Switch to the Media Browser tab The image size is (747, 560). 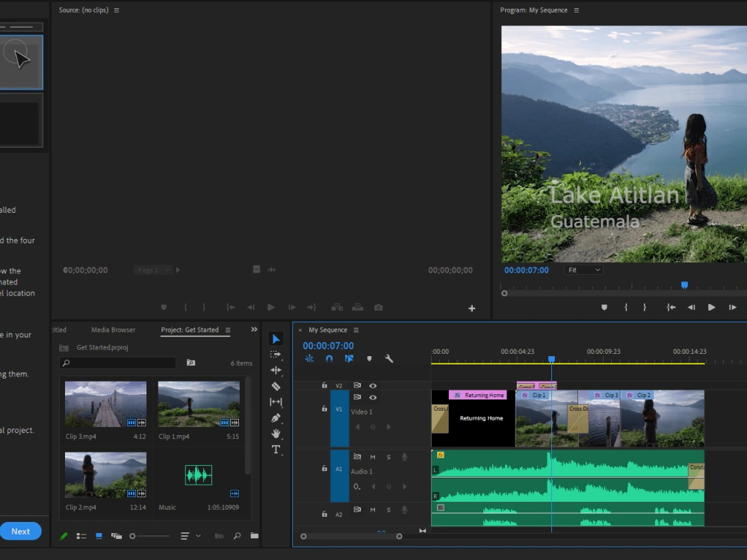[114, 330]
